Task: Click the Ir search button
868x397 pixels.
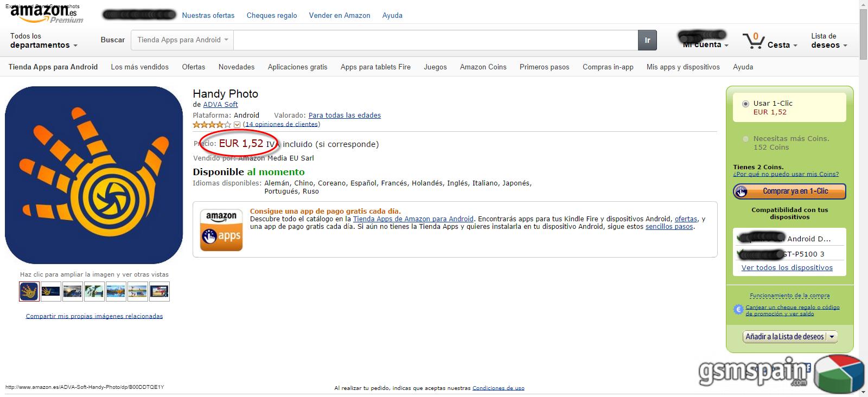Action: pyautogui.click(x=647, y=40)
